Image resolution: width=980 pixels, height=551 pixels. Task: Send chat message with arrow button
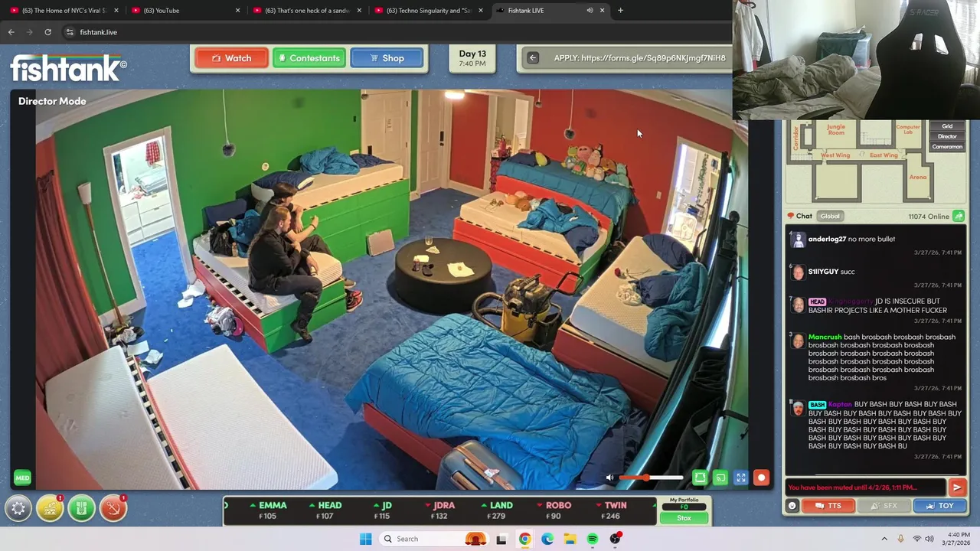(x=956, y=487)
